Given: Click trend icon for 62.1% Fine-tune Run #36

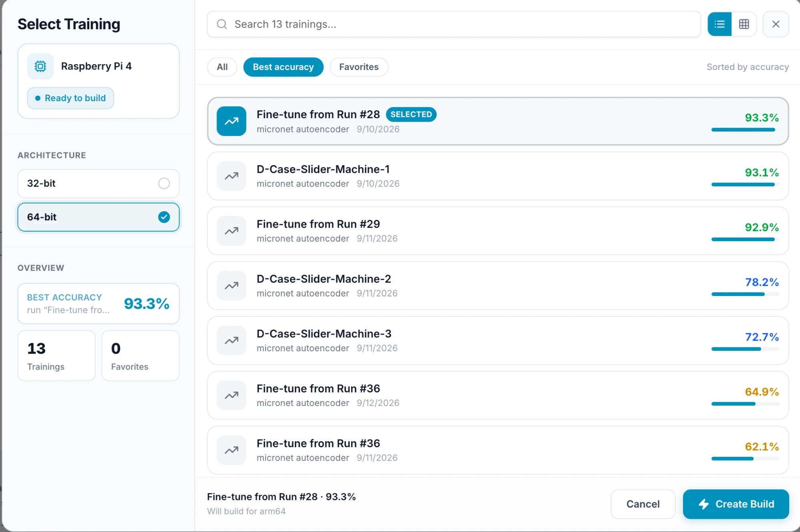Looking at the screenshot, I should 232,450.
